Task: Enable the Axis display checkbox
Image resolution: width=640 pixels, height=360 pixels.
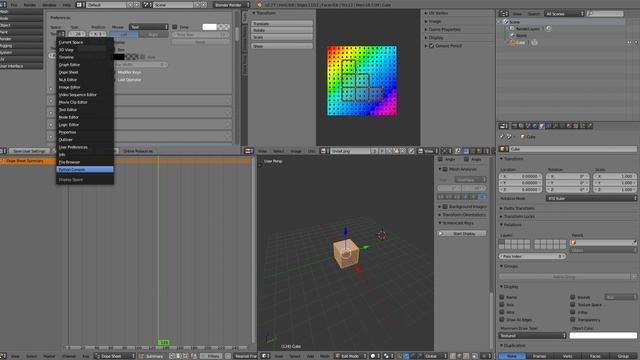Action: 502,304
